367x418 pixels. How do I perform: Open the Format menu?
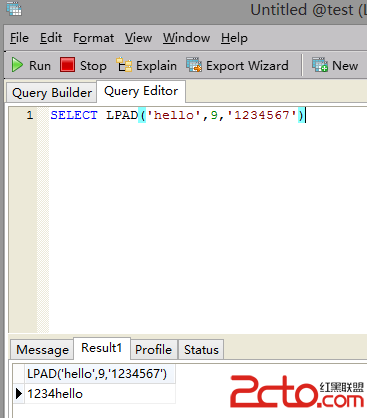(x=93, y=38)
